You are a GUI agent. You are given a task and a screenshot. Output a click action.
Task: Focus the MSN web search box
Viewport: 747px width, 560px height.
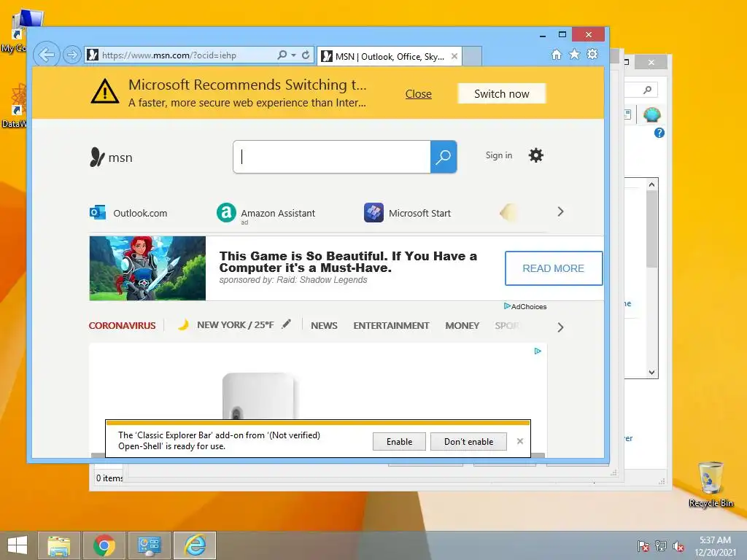332,157
